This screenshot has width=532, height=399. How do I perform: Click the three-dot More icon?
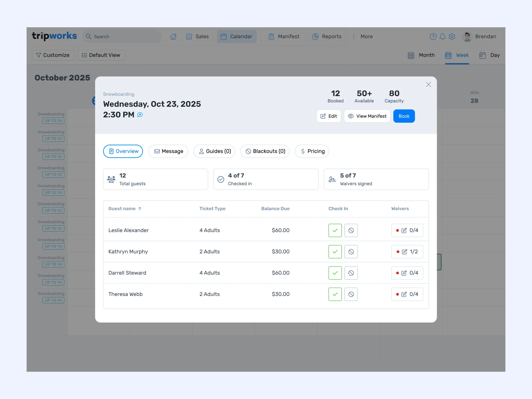354,37
